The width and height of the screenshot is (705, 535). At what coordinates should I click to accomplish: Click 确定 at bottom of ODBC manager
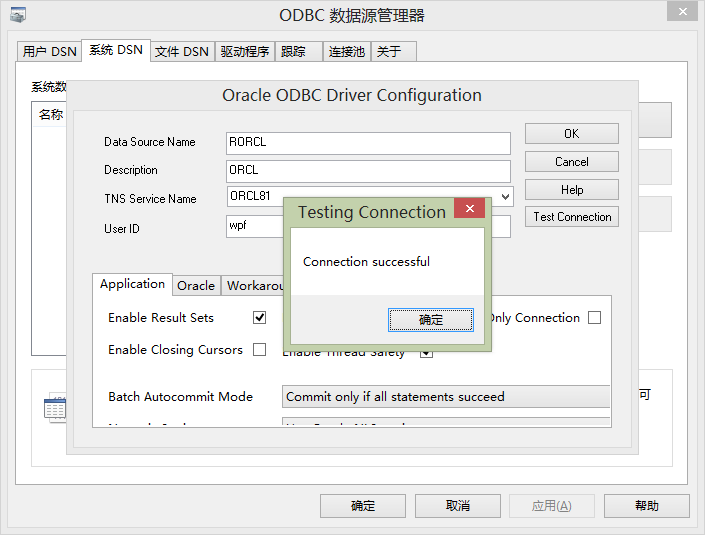[363, 506]
